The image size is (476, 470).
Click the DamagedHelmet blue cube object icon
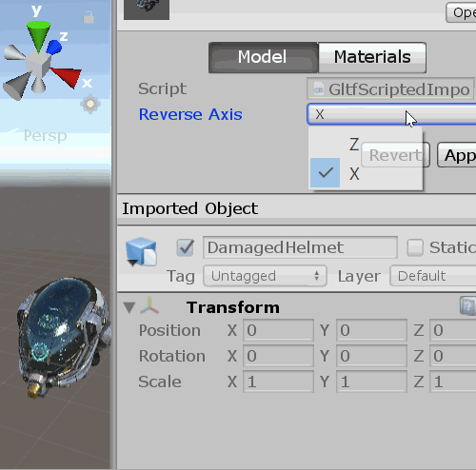141,251
